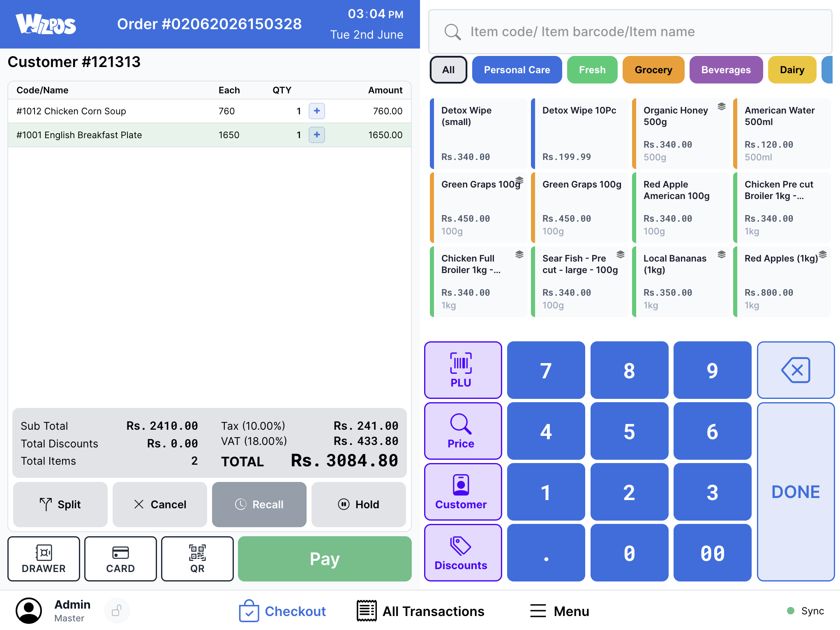Put the order on Hold
The height and width of the screenshot is (630, 840).
click(359, 504)
